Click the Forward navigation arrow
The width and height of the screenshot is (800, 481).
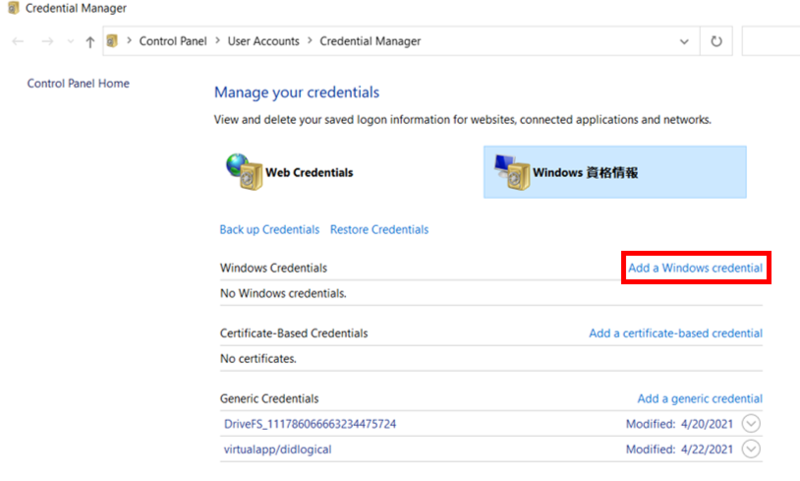click(x=47, y=41)
